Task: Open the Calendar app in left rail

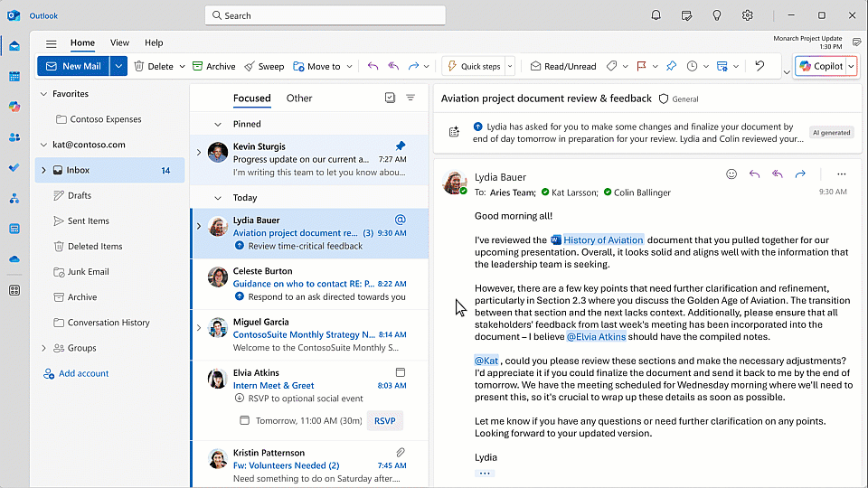Action: [x=14, y=76]
